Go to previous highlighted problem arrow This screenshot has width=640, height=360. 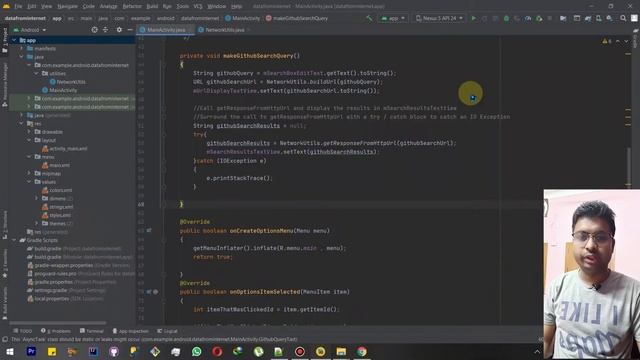coord(618,41)
